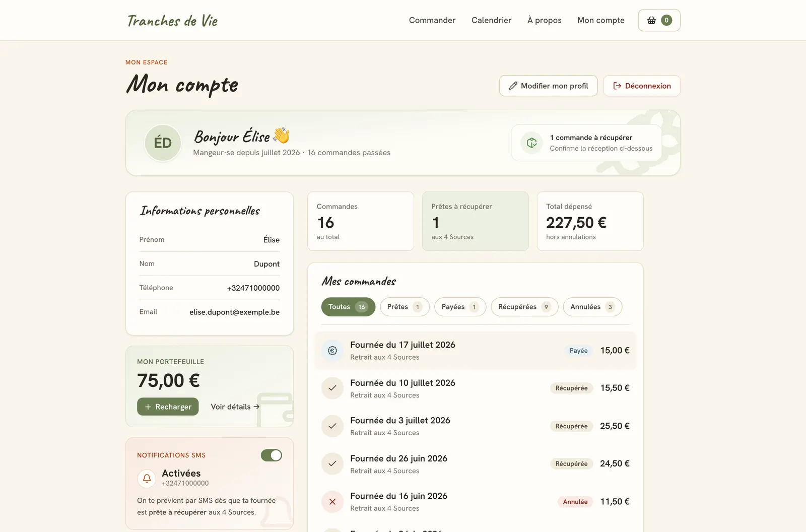Screen dimensions: 806x532
Task: Click the ÉD avatar circle
Action: click(163, 143)
